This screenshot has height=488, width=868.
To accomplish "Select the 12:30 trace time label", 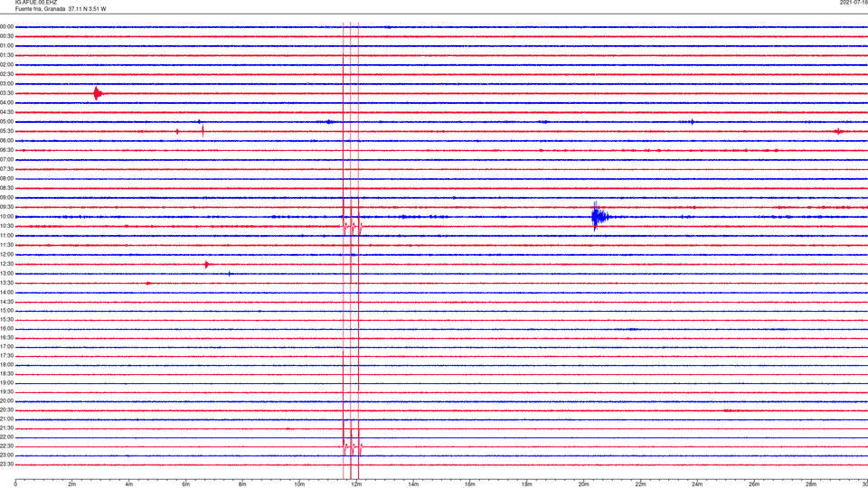I will [7, 264].
